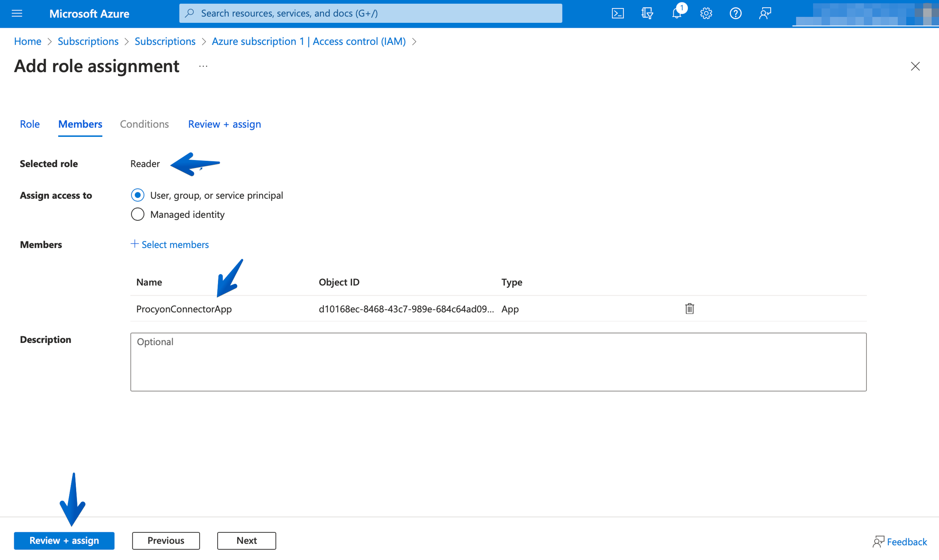Delete ProcyonConnectorApp using the trash icon
939x560 pixels.
[689, 309]
